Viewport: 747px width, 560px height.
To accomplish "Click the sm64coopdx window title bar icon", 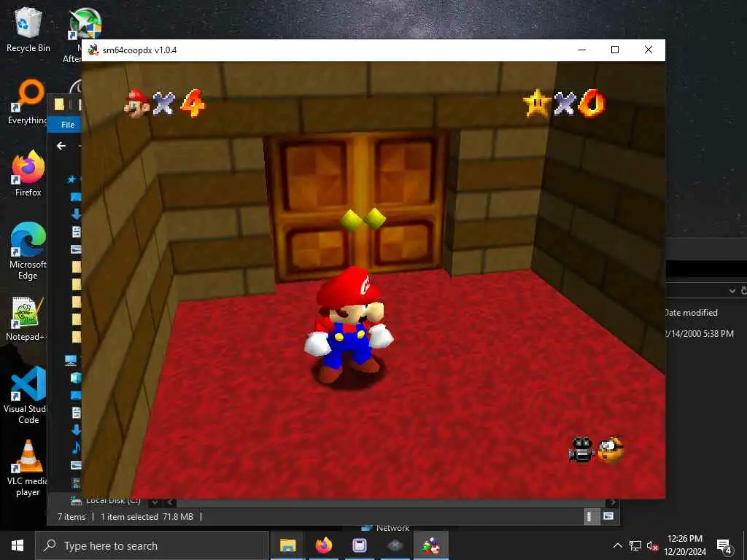I will (x=93, y=50).
